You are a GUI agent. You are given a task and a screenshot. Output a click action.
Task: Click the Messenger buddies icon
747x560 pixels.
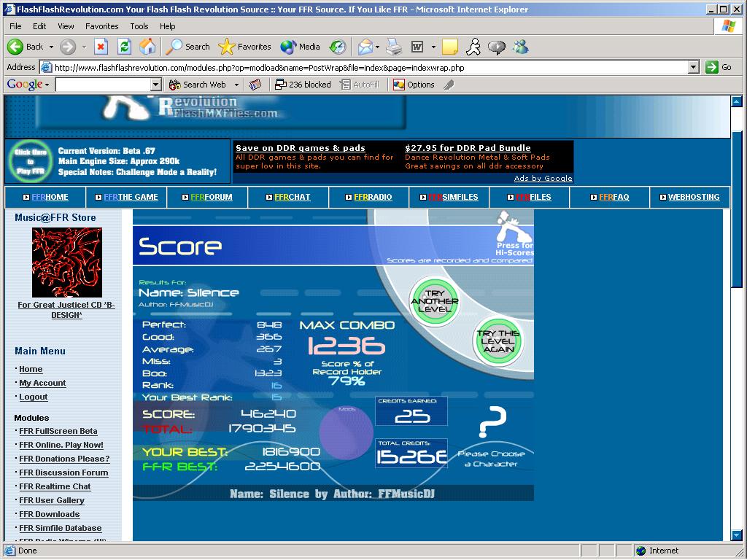click(x=521, y=47)
